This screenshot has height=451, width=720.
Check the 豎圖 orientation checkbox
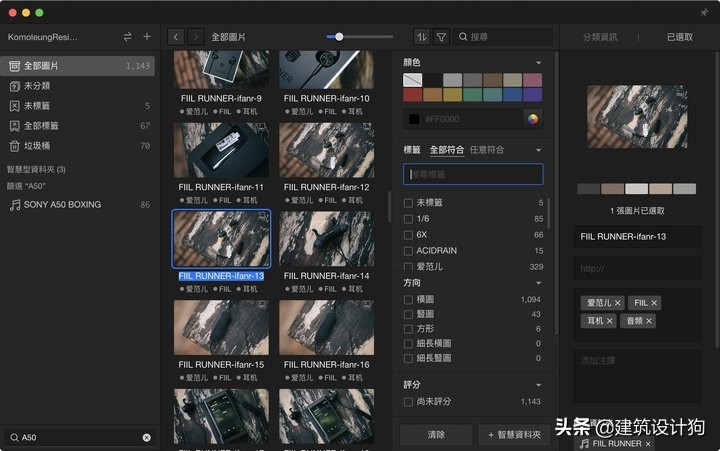click(408, 315)
